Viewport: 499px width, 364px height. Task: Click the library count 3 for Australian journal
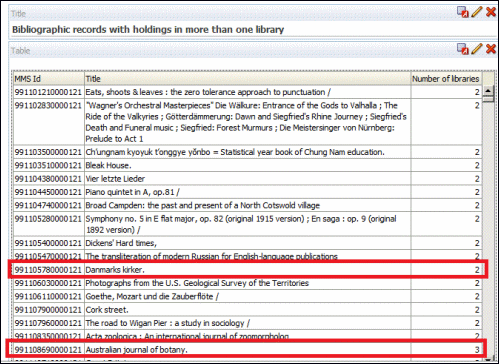(446, 350)
